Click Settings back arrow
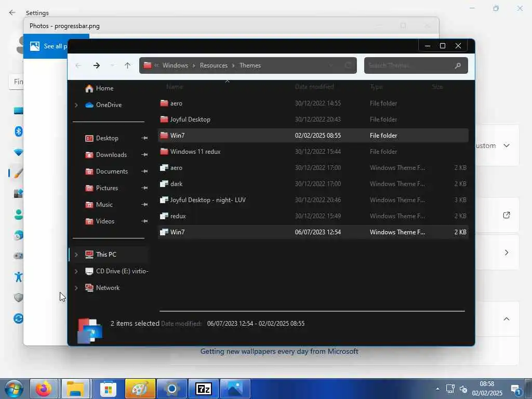Screen dimensions: 532x399 pyautogui.click(x=12, y=12)
